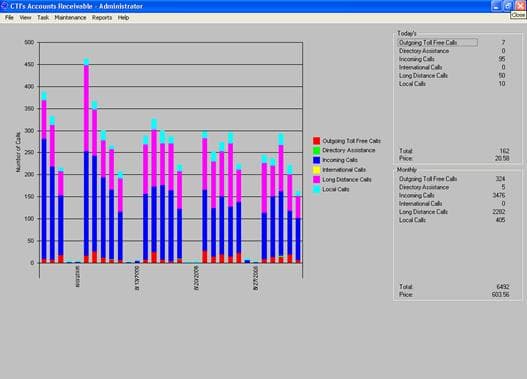The width and height of the screenshot is (527, 379).
Task: Select Monthly Incoming Calls row
Action: [x=452, y=195]
